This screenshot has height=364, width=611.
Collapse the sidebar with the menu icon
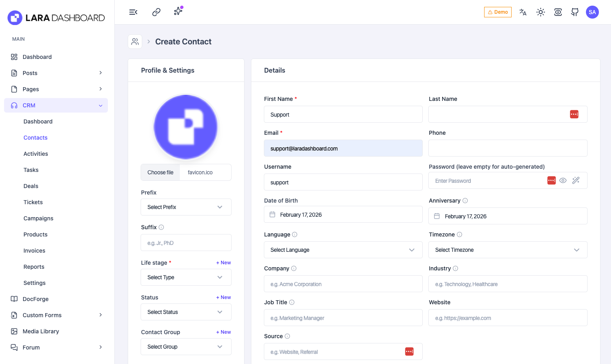pyautogui.click(x=133, y=12)
